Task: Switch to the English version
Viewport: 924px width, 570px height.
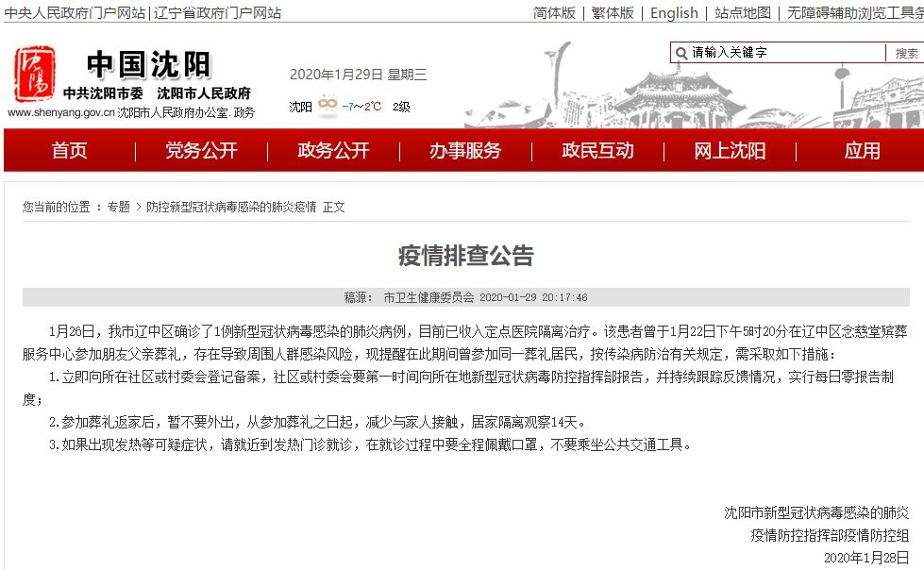Action: click(674, 13)
